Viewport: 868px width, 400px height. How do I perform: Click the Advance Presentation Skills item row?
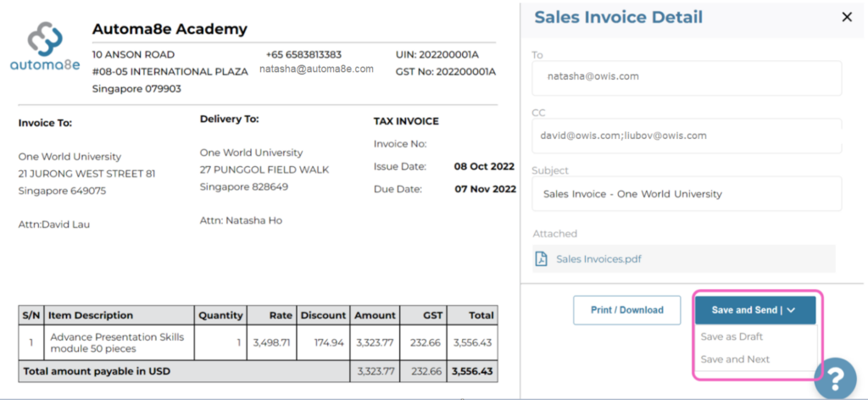click(258, 342)
